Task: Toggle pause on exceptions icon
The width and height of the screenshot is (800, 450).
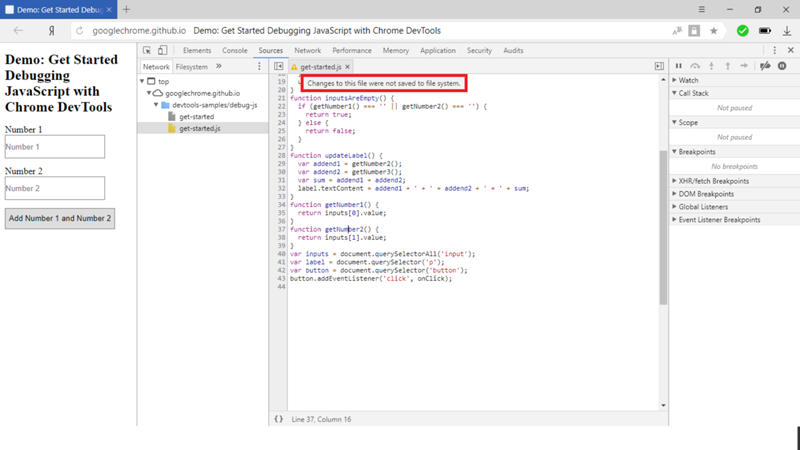Action: (x=782, y=66)
